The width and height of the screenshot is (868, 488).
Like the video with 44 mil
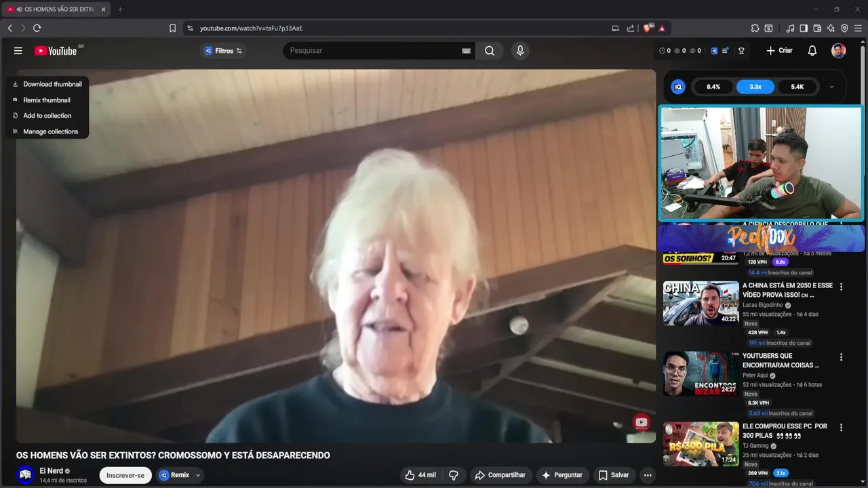click(420, 475)
